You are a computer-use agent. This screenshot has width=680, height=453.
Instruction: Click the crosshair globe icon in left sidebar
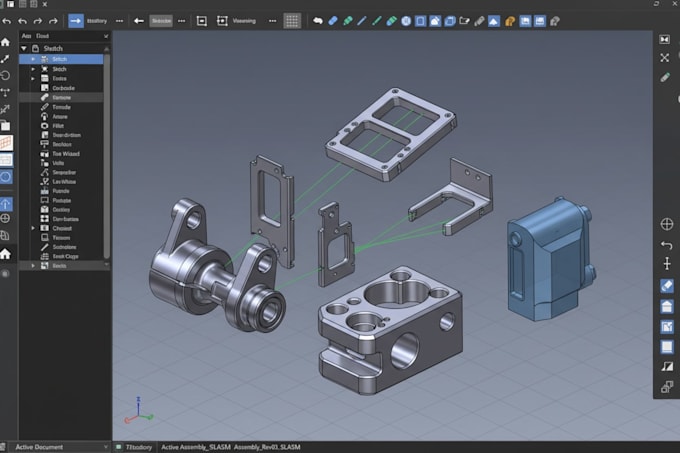point(5,218)
